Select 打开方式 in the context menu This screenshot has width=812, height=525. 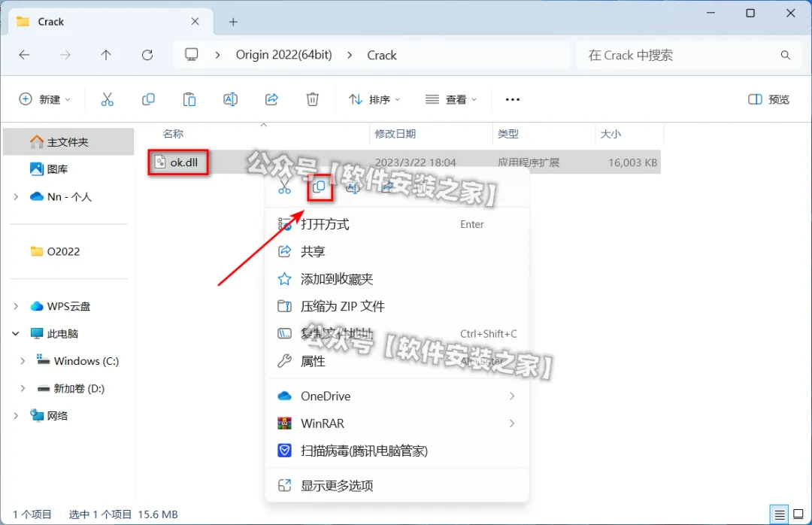click(397, 224)
